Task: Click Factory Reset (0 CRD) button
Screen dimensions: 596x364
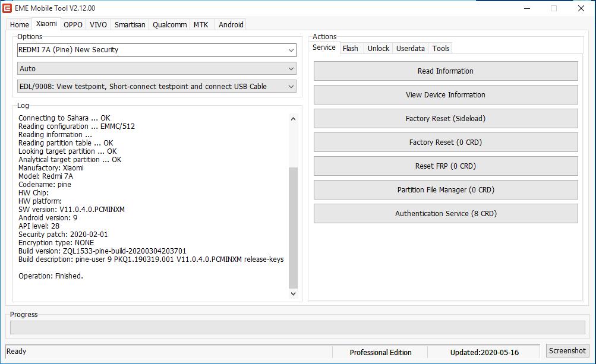Action: pos(446,143)
